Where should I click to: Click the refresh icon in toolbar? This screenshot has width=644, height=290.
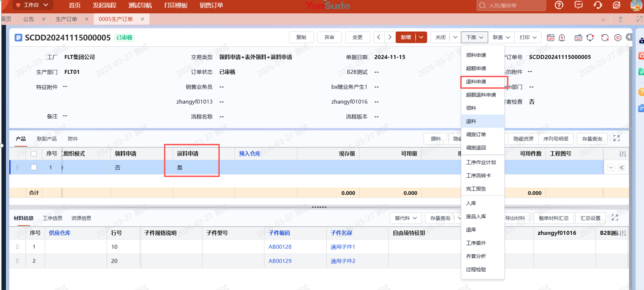[605, 38]
